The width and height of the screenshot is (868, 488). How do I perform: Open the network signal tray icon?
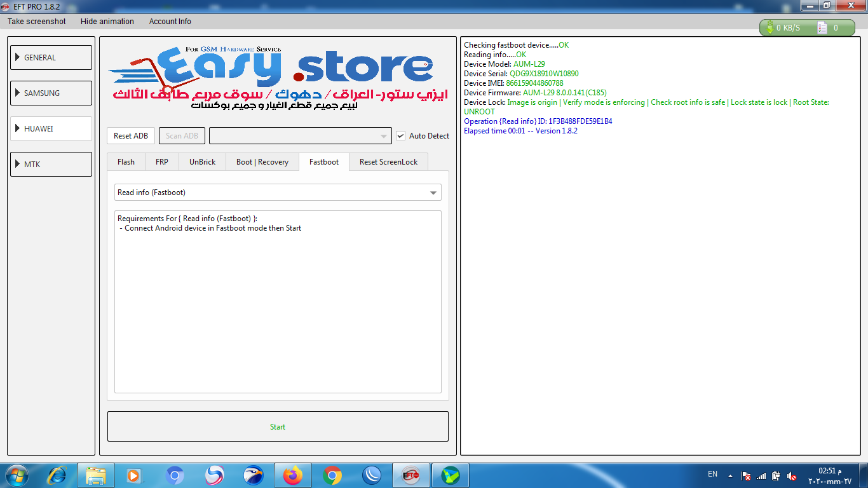coord(761,475)
